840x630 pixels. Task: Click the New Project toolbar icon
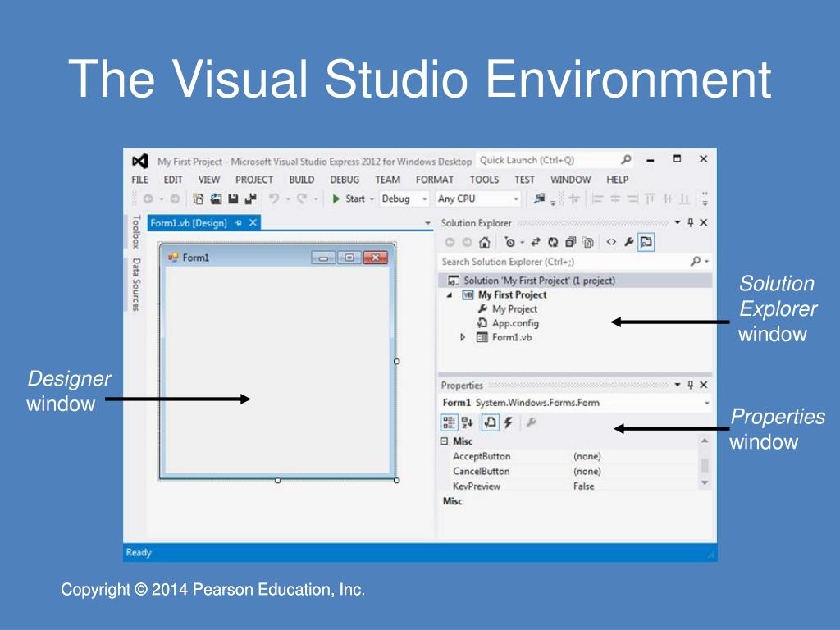[199, 199]
